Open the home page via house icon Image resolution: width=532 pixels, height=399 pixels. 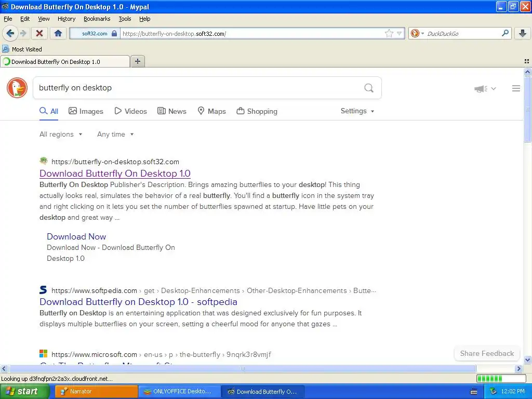[58, 33]
